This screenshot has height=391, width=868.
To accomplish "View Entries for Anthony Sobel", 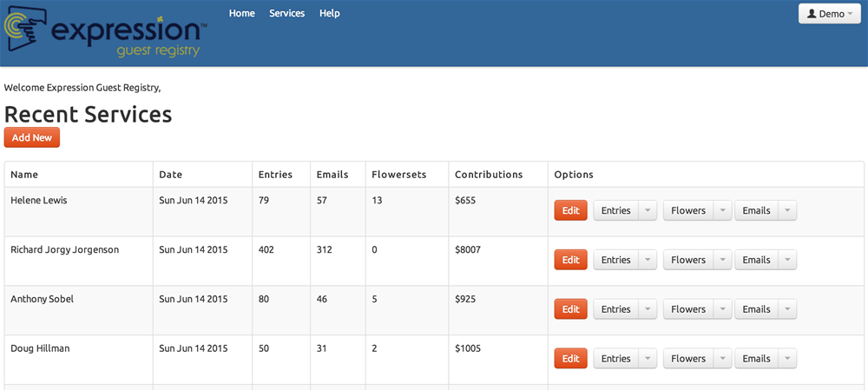I will coord(616,309).
